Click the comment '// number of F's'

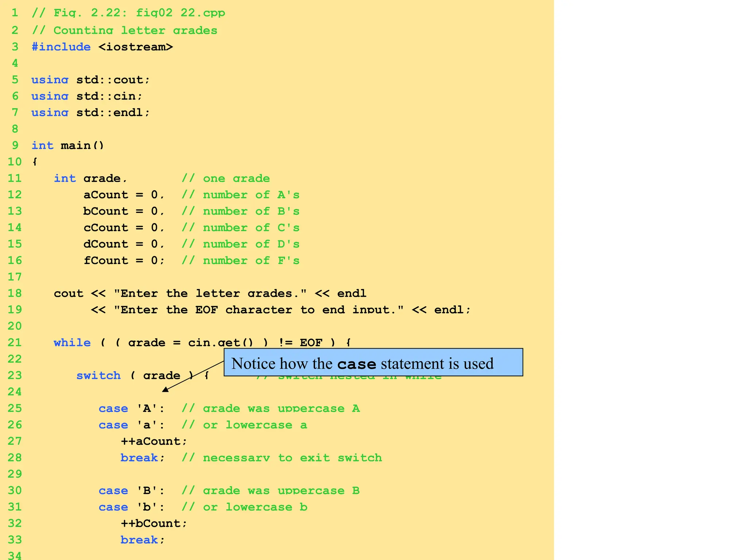pos(241,260)
